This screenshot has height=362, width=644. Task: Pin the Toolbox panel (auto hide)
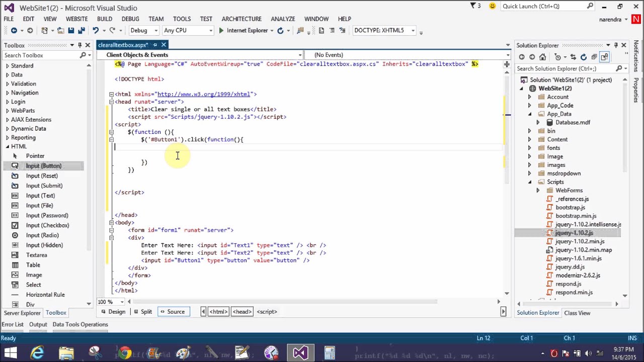pos(79,45)
